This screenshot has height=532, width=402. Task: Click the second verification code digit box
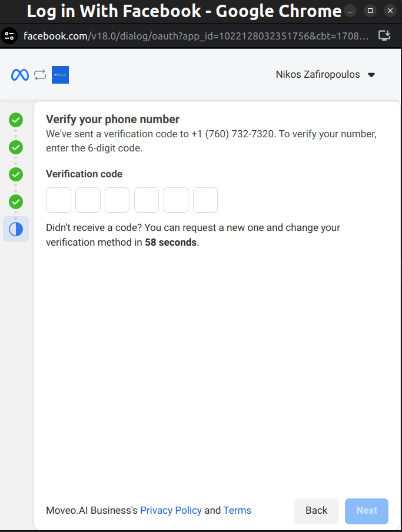[88, 200]
